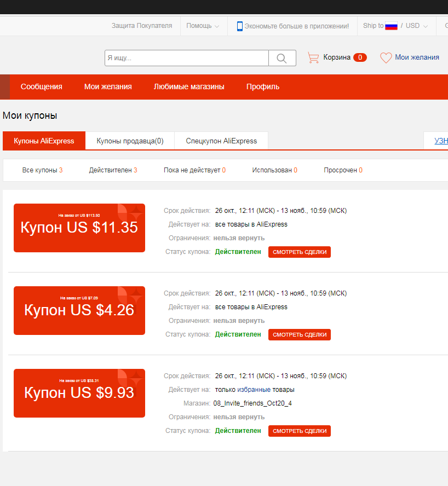The height and width of the screenshot is (486, 448).
Task: Open the Ship to / USD dropdown
Action: pyautogui.click(x=395, y=26)
